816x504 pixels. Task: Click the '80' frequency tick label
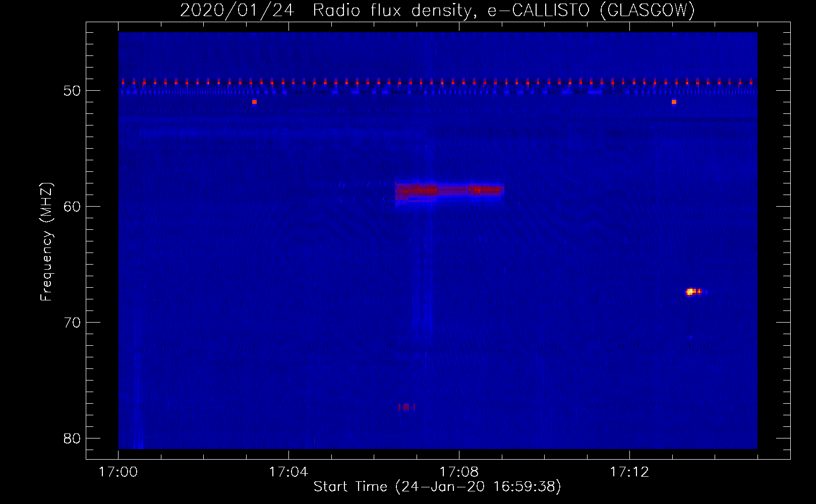point(72,438)
